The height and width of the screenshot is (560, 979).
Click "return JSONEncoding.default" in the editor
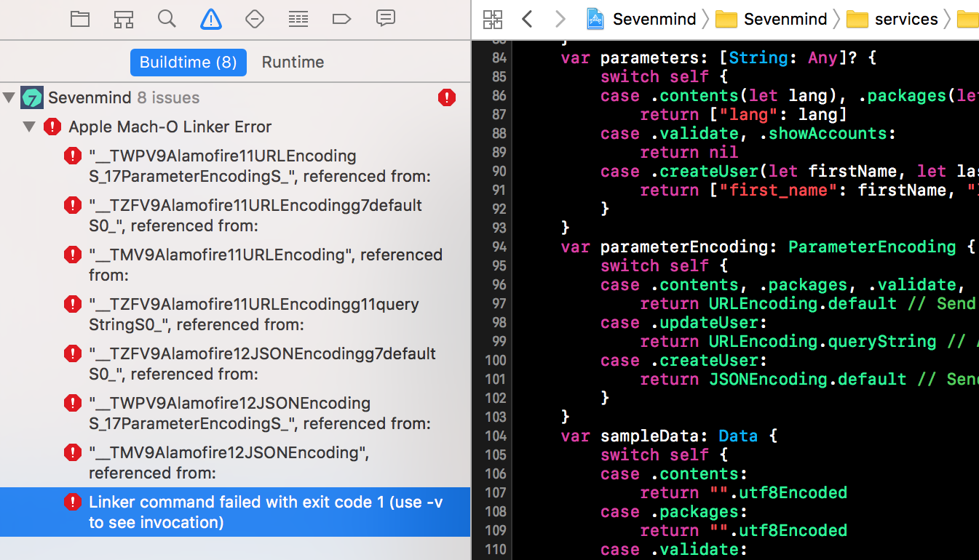(773, 379)
